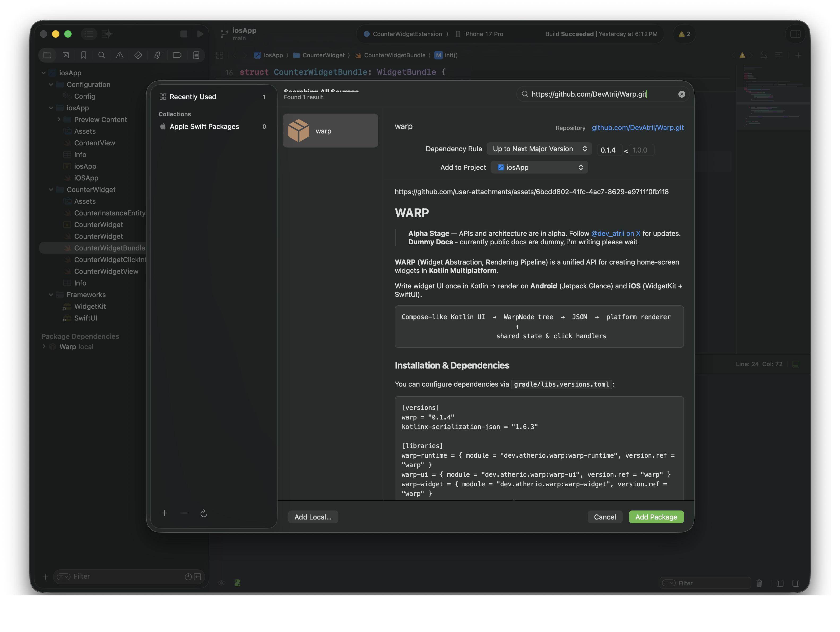This screenshot has height=632, width=840.
Task: Open the Test navigator diamond icon
Action: pyautogui.click(x=138, y=55)
